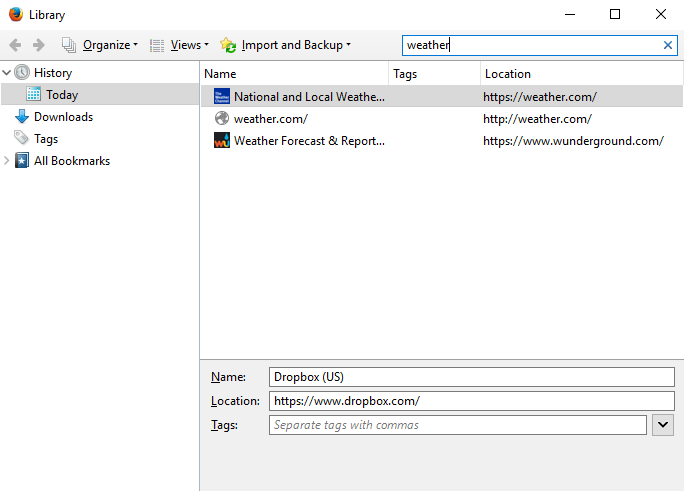The image size is (684, 491).
Task: Open the Organize menu
Action: pos(110,45)
